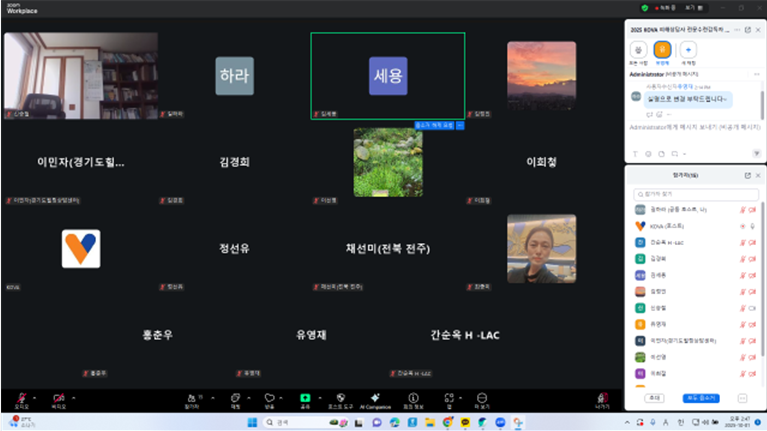Expand video options arrow beside camera
Image resolution: width=767 pixels, height=431 pixels.
pos(74,396)
